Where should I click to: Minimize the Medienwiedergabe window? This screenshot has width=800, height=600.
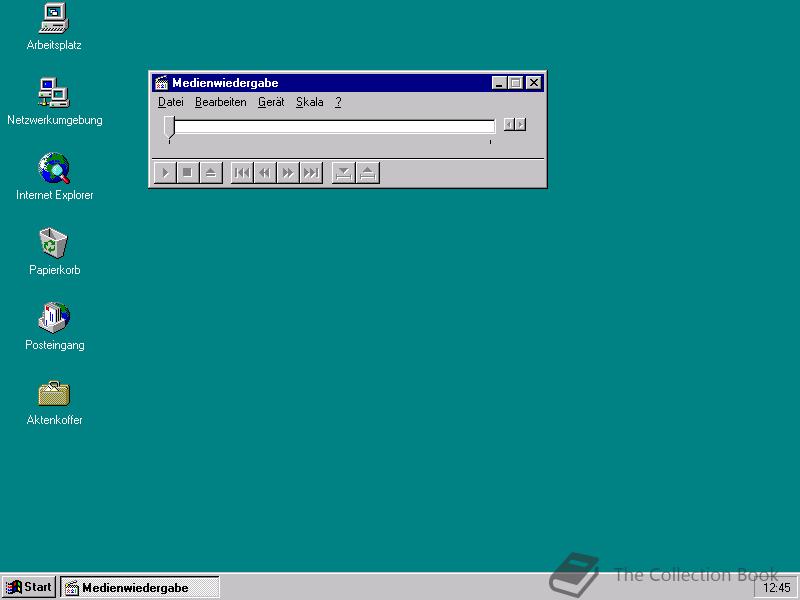499,83
